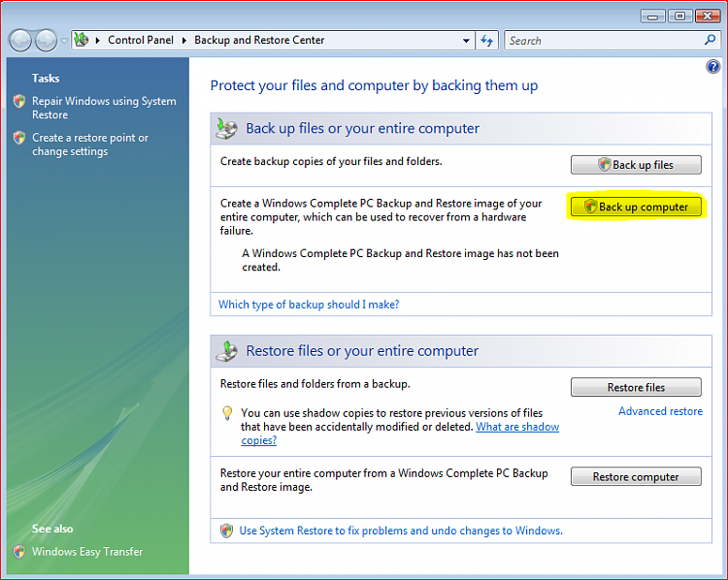Expand the chevron after Control Panel
The width and height of the screenshot is (728, 580).
(184, 41)
